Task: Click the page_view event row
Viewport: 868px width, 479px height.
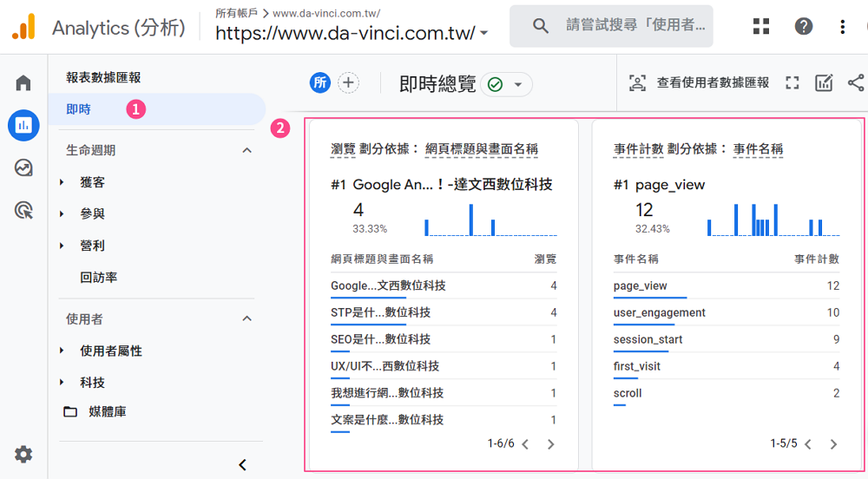Action: coord(727,286)
